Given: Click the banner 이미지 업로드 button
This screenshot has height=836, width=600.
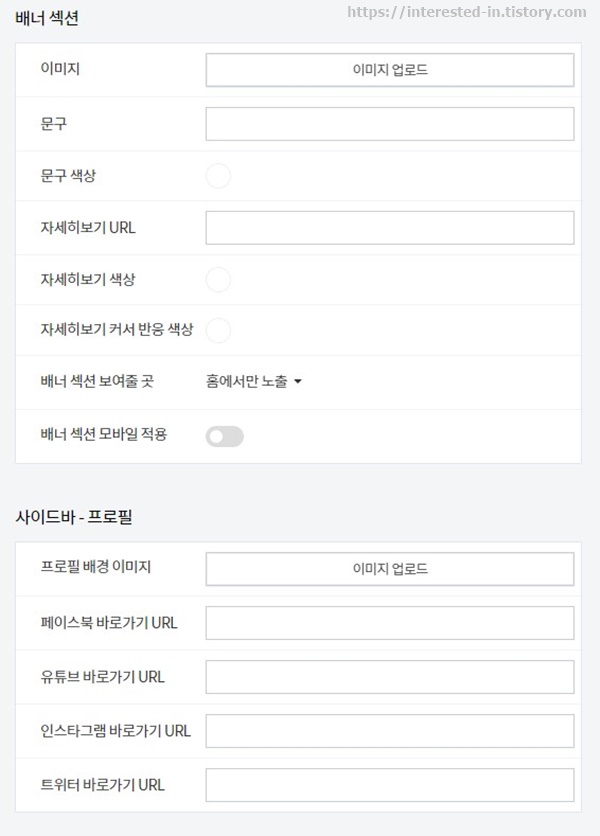Looking at the screenshot, I should (389, 70).
